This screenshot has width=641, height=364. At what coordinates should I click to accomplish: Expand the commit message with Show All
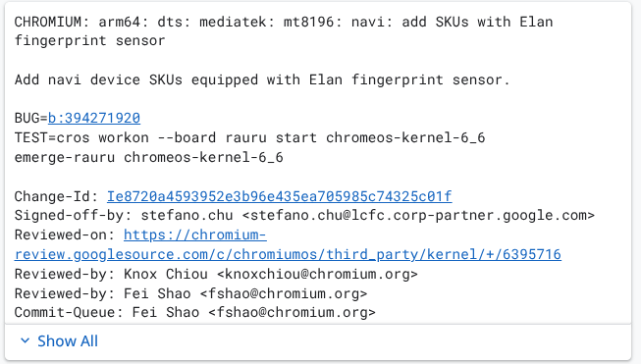[x=59, y=340]
